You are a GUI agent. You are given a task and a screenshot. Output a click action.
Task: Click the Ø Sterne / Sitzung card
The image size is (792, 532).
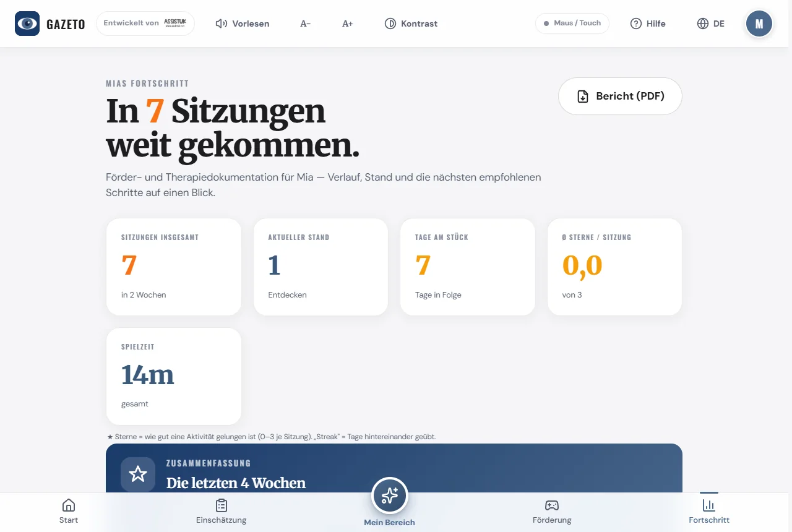pos(615,267)
